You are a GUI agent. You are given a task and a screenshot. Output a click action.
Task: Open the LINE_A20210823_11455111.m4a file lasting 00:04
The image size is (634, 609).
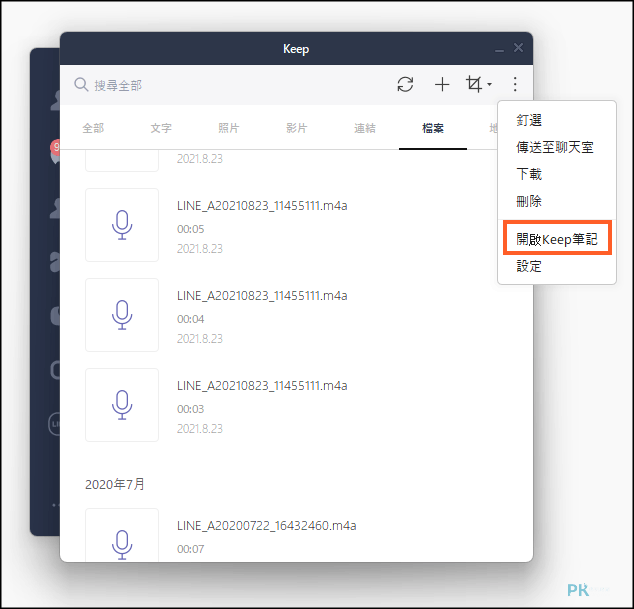(262, 296)
